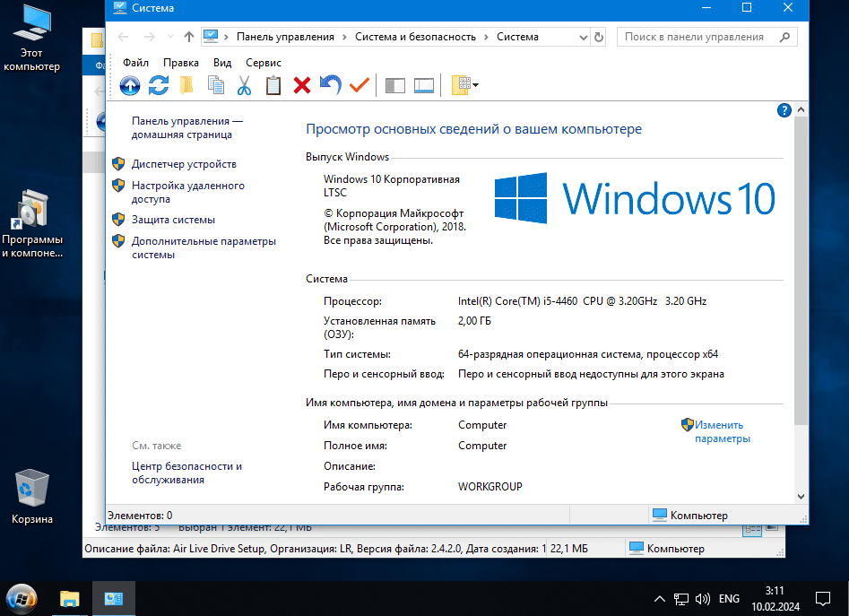Open Панель управления — домашняя страница link
Screen dimensions: 849x616
[x=186, y=127]
